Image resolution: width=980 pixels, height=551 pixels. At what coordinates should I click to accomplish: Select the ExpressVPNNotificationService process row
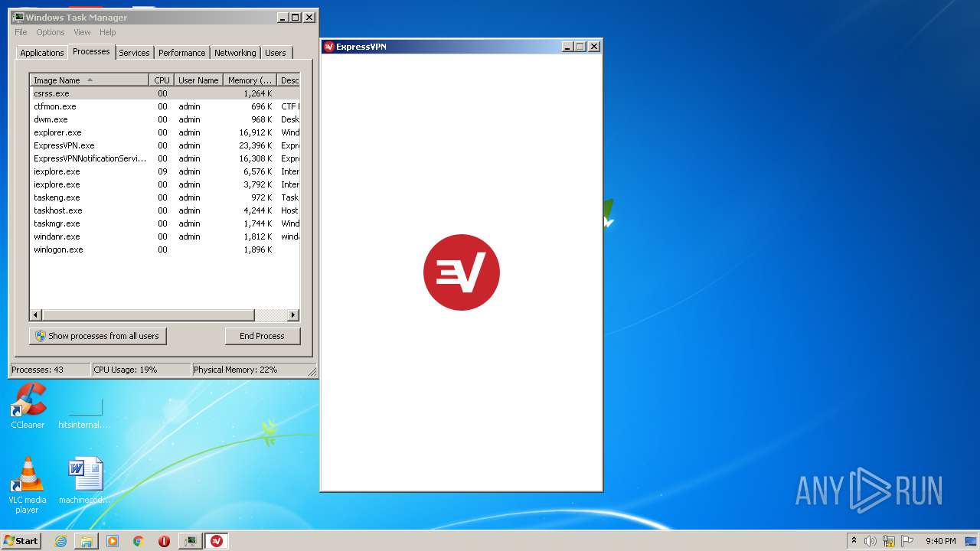165,158
